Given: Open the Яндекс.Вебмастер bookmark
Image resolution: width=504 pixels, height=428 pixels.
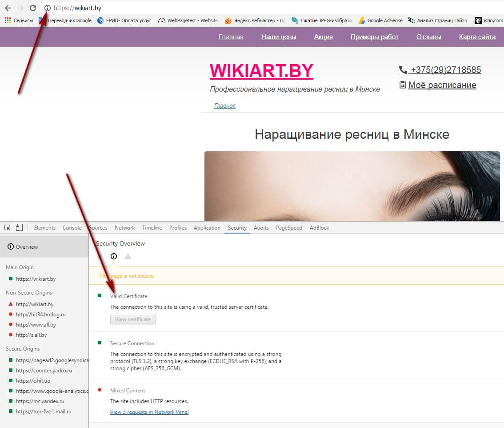Looking at the screenshot, I should click(x=255, y=20).
